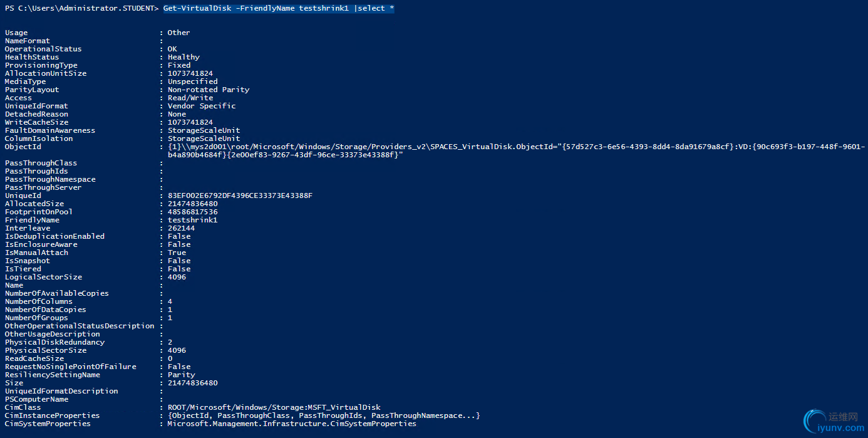Click the ResiliencySettingName value Parity
Viewport: 868px width, 438px height.
[x=182, y=375]
